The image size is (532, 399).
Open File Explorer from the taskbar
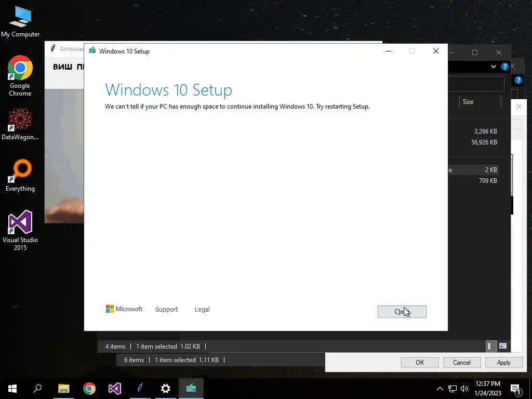click(x=63, y=389)
